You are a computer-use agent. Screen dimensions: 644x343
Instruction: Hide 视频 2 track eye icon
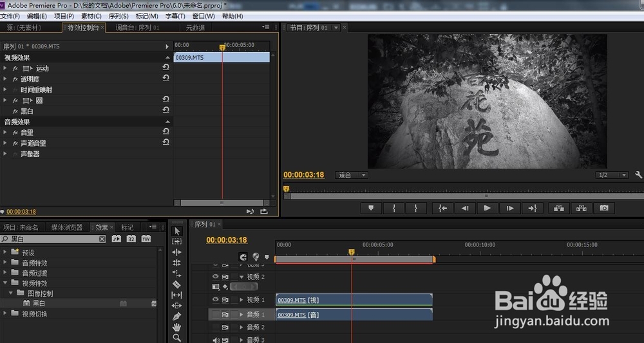point(215,277)
